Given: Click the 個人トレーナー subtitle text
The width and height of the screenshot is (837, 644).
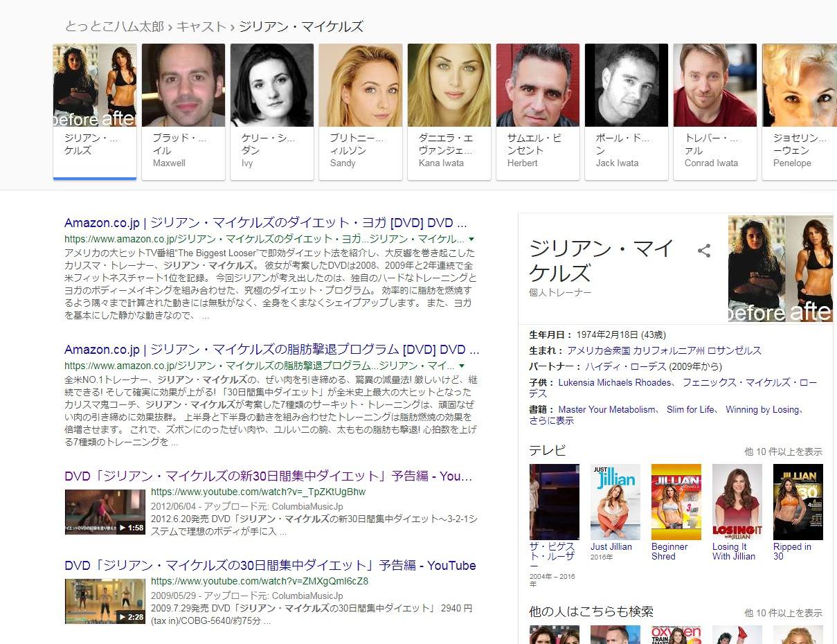Looking at the screenshot, I should [x=560, y=292].
